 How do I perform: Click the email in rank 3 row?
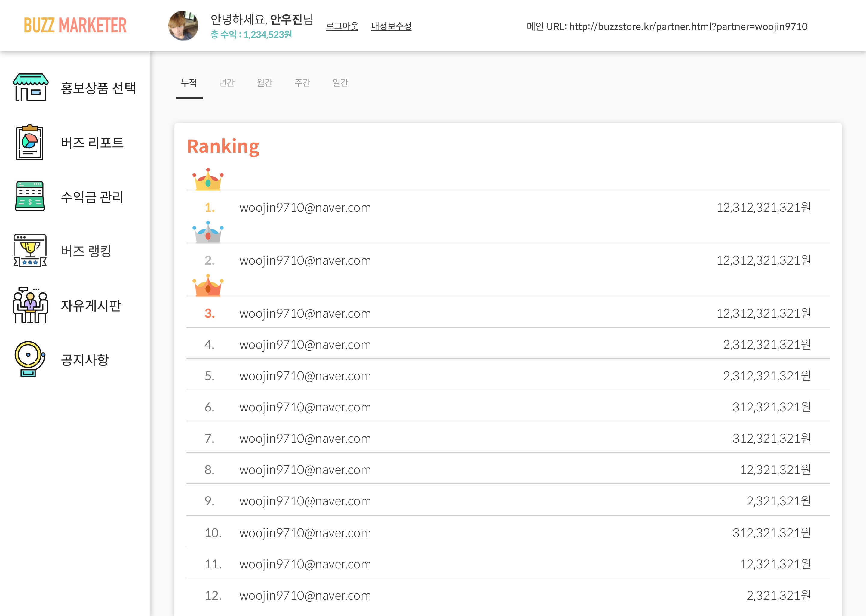pos(305,314)
